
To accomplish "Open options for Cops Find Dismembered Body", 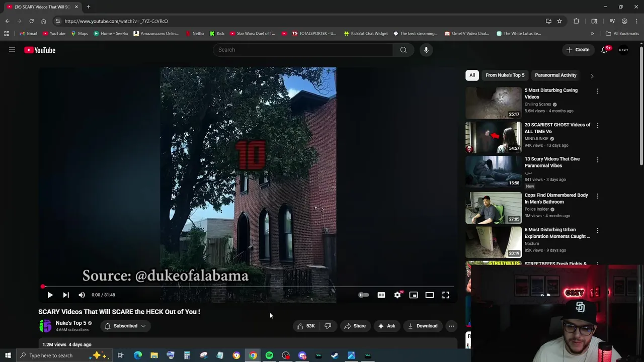I will click(598, 196).
